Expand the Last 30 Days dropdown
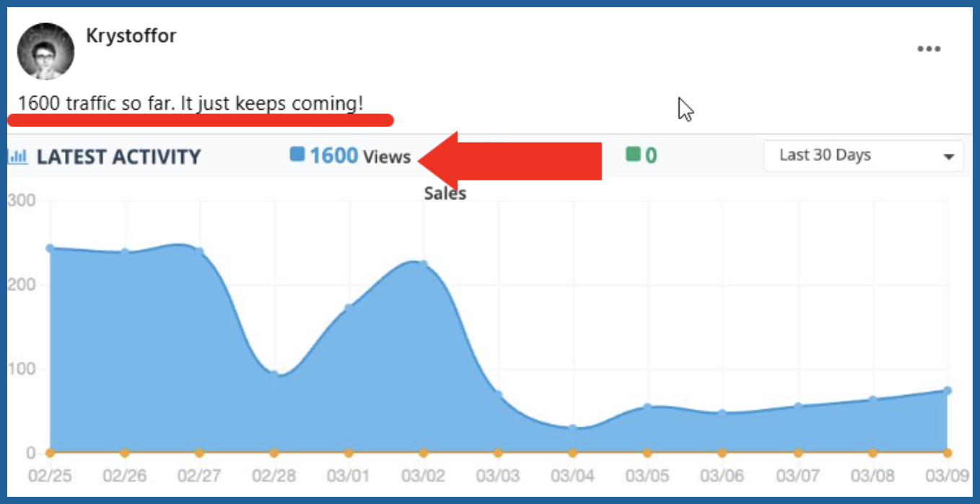980x504 pixels. tap(863, 156)
